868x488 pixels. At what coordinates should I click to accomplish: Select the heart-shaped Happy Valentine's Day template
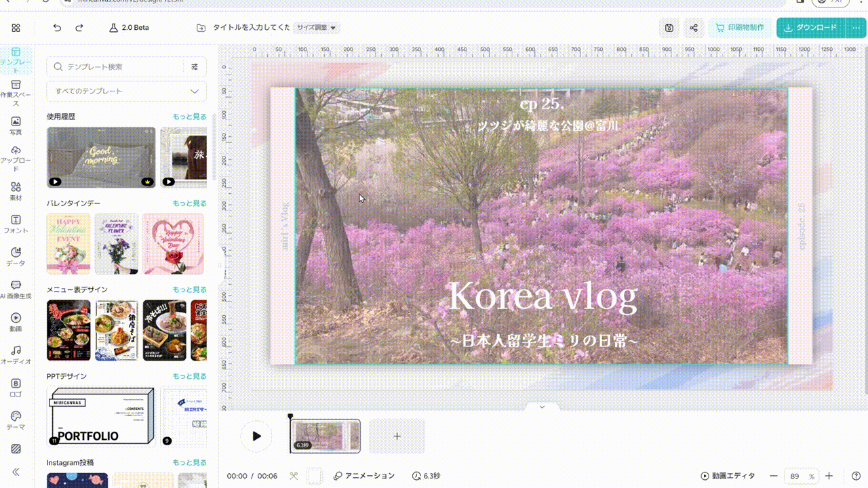click(173, 243)
